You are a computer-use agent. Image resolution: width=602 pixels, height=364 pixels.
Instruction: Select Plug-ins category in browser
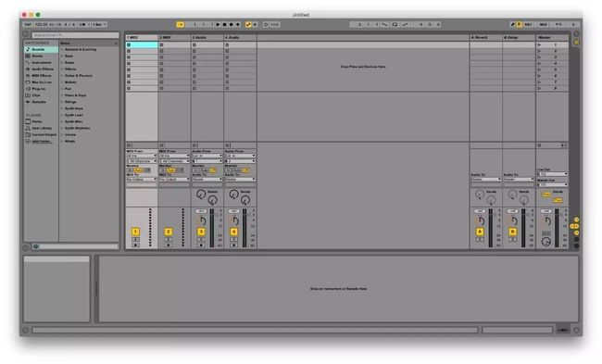[x=41, y=89]
